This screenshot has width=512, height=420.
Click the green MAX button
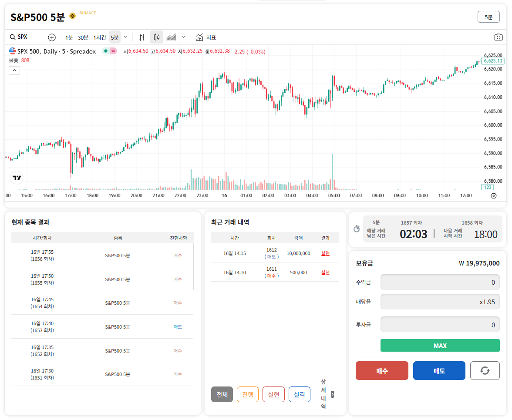click(x=440, y=346)
